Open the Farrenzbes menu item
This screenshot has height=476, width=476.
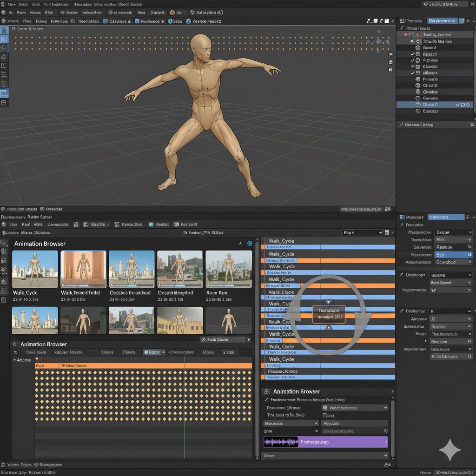[128, 225]
